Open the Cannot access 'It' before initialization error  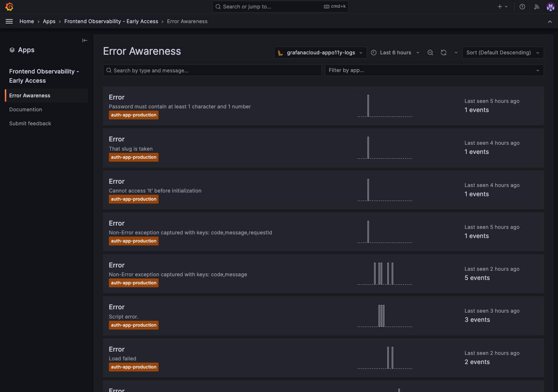[323, 190]
